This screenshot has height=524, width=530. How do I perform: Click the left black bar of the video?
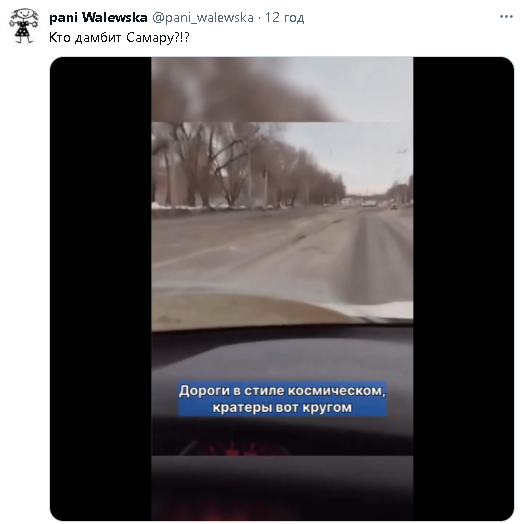[101, 289]
